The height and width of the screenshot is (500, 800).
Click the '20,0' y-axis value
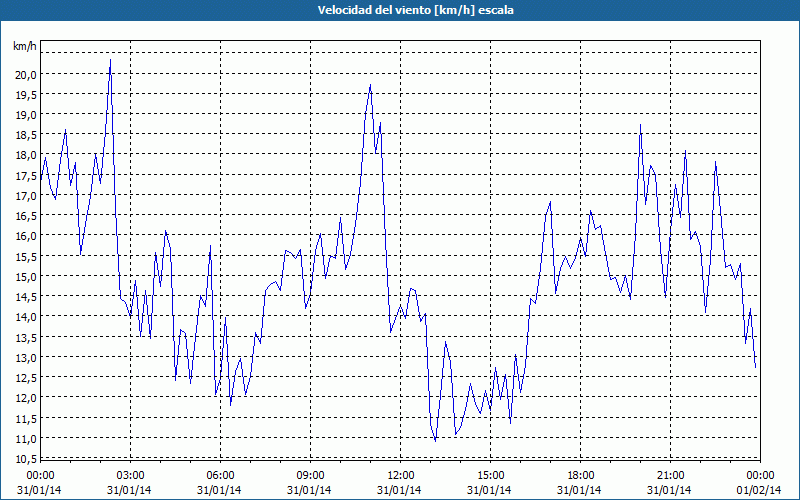[27, 74]
